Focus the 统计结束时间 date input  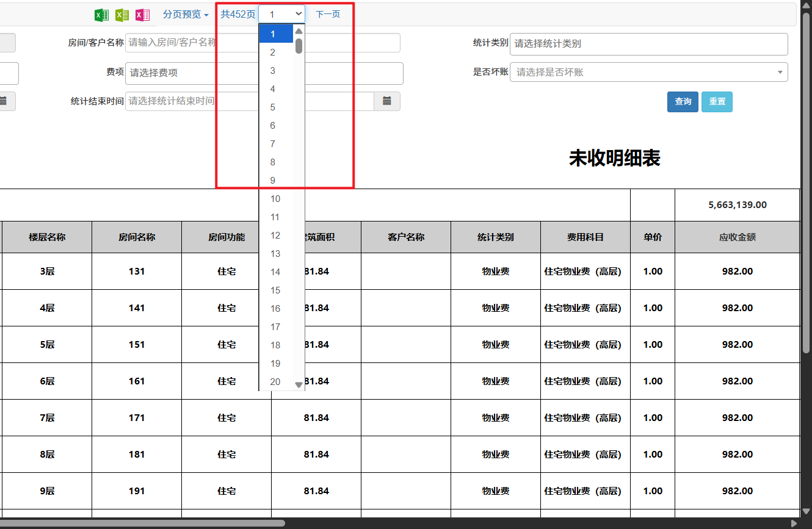point(250,101)
